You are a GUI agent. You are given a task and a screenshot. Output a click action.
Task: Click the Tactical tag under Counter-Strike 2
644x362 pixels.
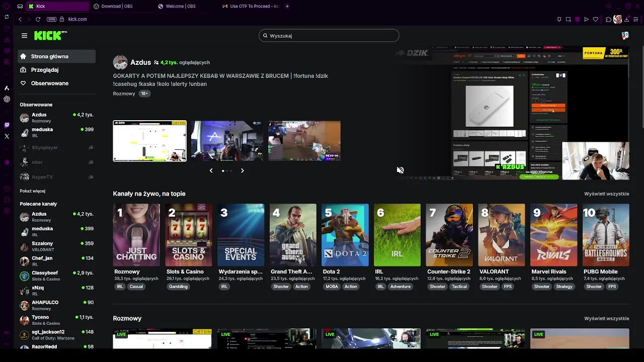tap(459, 287)
